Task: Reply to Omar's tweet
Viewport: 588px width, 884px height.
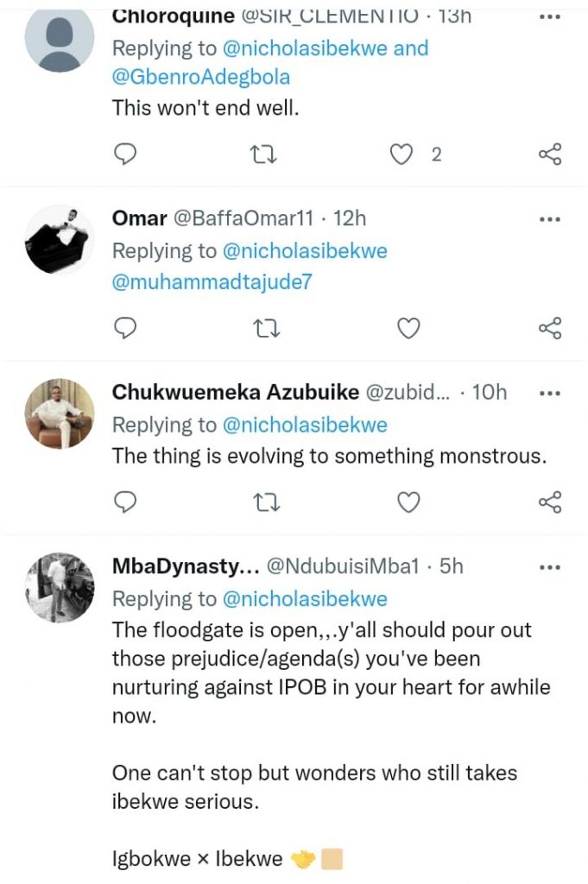Action: coord(126,328)
